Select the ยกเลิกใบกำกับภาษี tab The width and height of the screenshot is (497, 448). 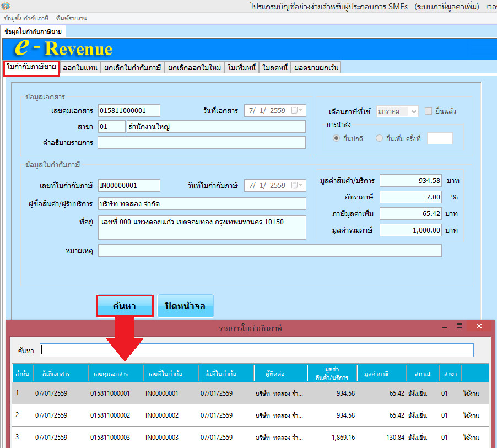click(x=132, y=67)
